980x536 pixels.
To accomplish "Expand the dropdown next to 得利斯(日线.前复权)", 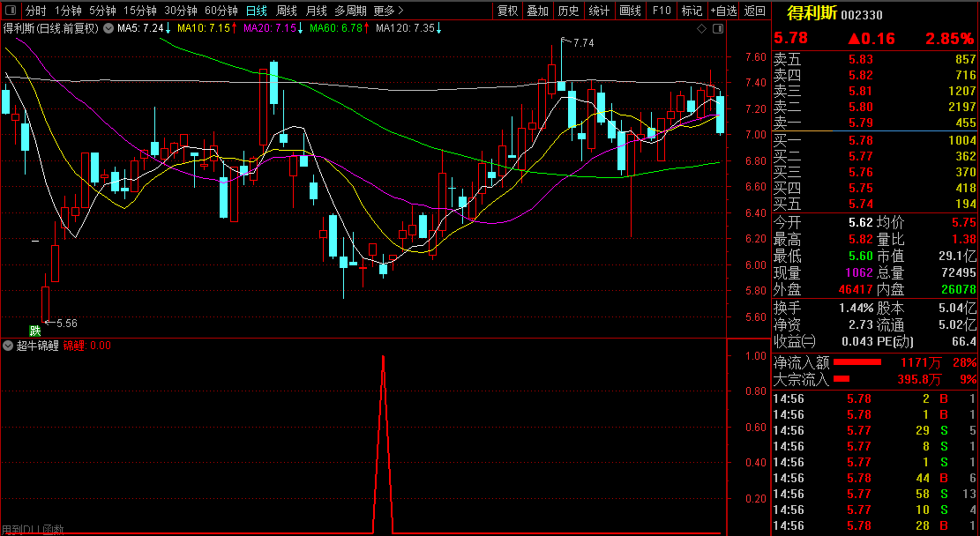I will [x=108, y=28].
